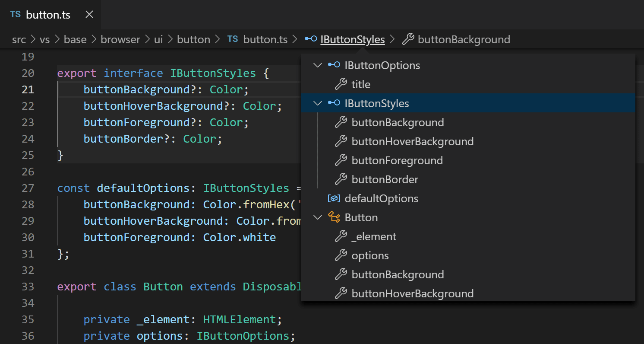Open the IButtonStyles breadcrumb menu

coord(352,39)
